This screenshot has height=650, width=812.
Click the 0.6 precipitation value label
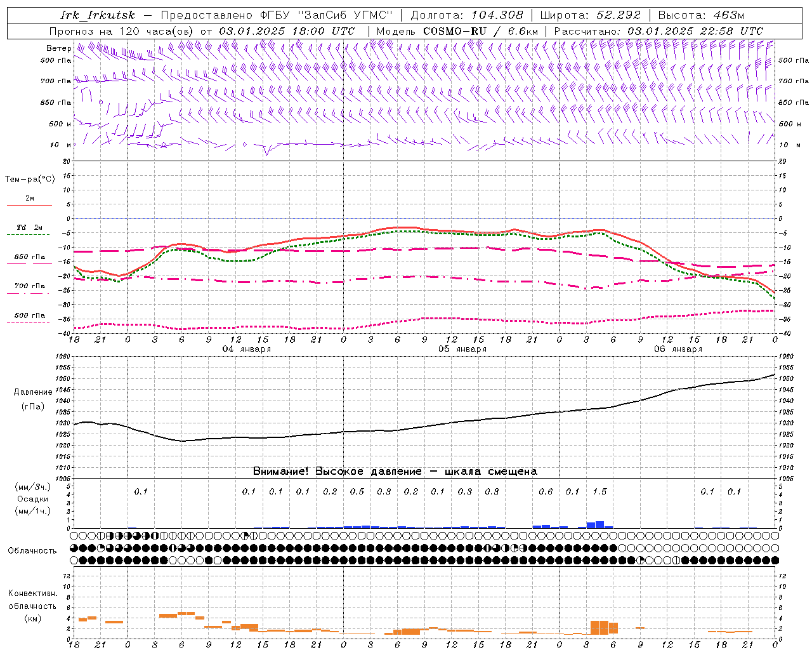tap(546, 491)
